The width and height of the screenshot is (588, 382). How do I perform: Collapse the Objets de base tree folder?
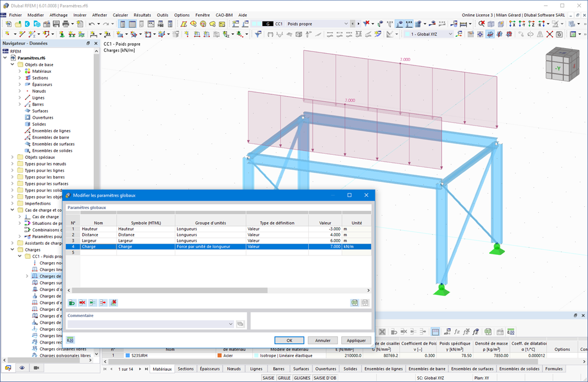tap(12, 64)
